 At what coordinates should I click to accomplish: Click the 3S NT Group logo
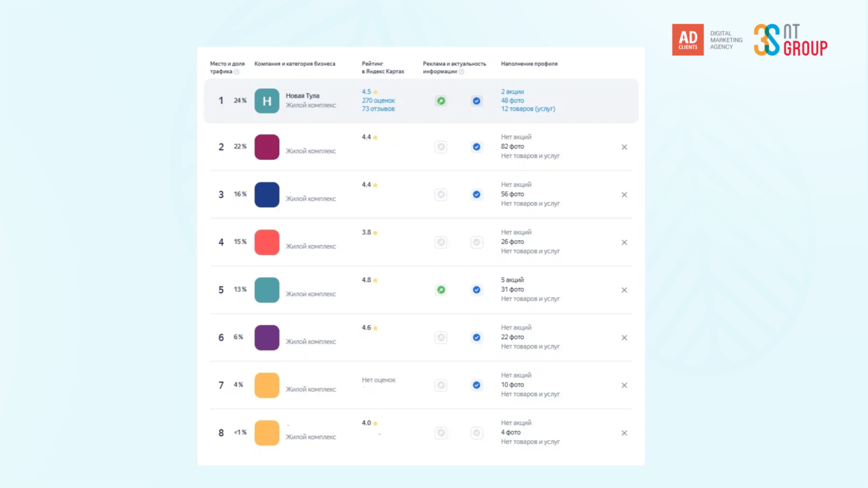point(790,40)
